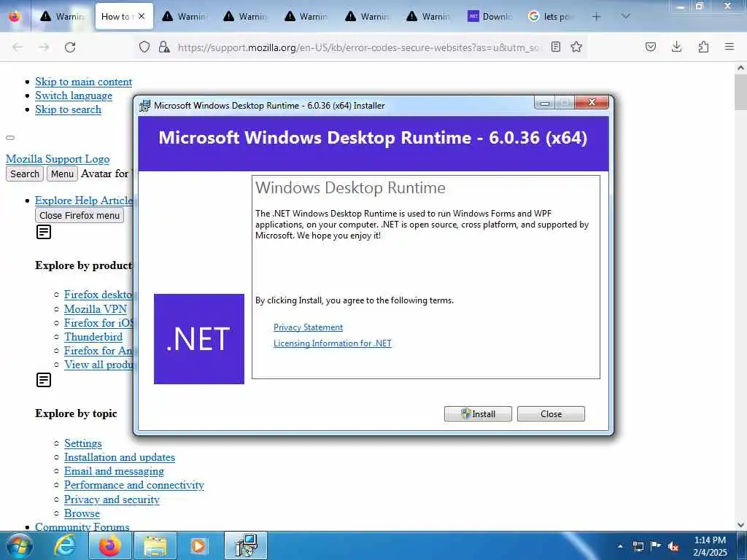Click Firefox forward arrow button
This screenshot has height=560, width=747.
44,47
